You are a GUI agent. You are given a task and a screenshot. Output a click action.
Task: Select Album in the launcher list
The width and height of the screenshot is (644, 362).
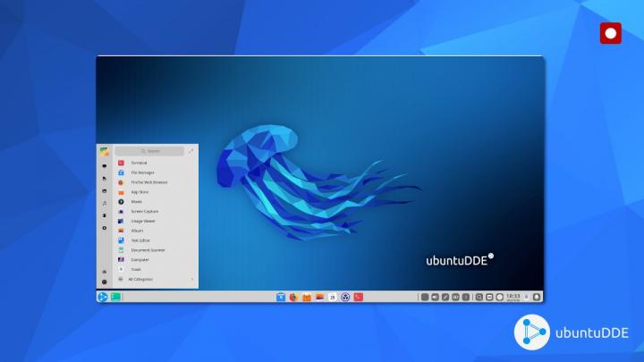(137, 231)
